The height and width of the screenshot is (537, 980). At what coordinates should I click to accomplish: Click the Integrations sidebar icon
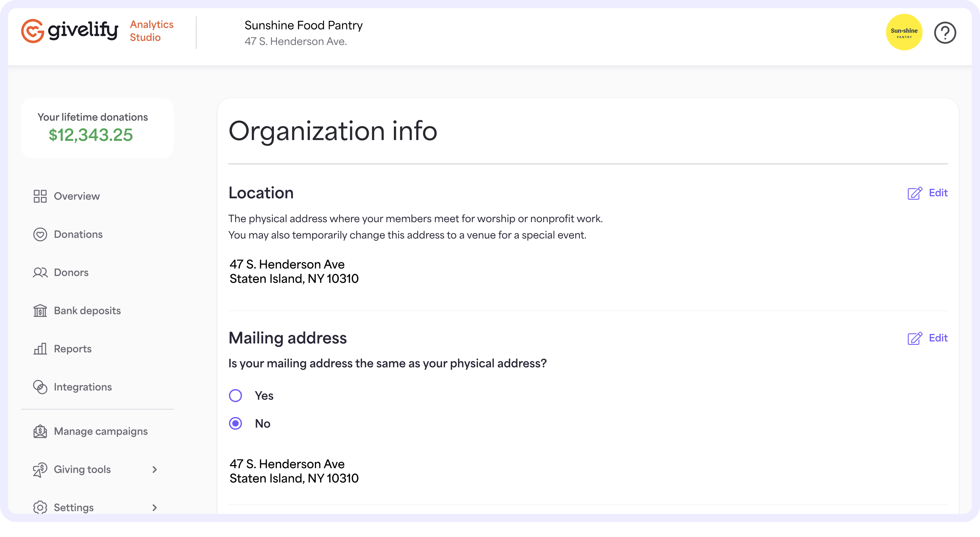(39, 387)
